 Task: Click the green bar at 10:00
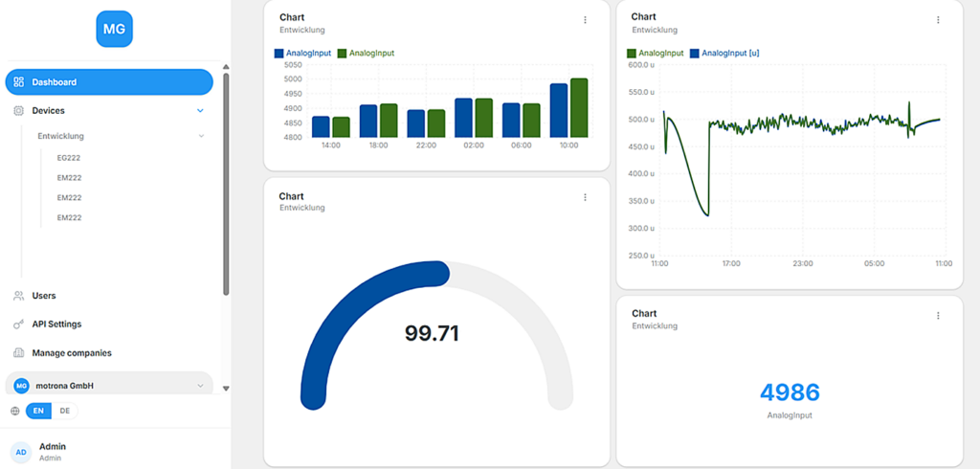[x=579, y=108]
